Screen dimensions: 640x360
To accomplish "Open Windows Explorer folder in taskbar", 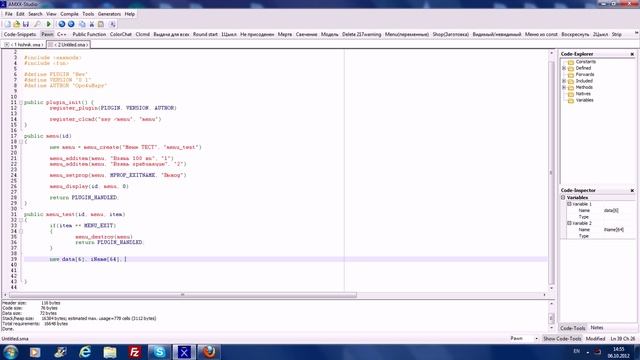I will 110,352.
